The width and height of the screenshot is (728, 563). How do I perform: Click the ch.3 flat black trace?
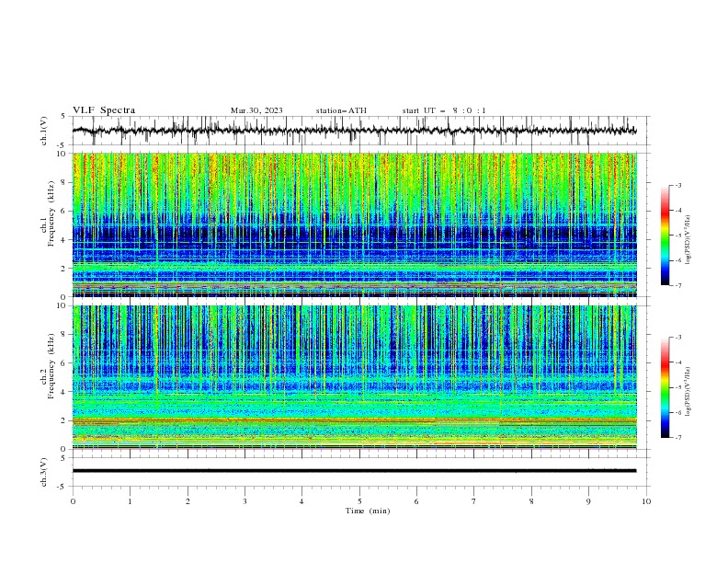click(355, 471)
